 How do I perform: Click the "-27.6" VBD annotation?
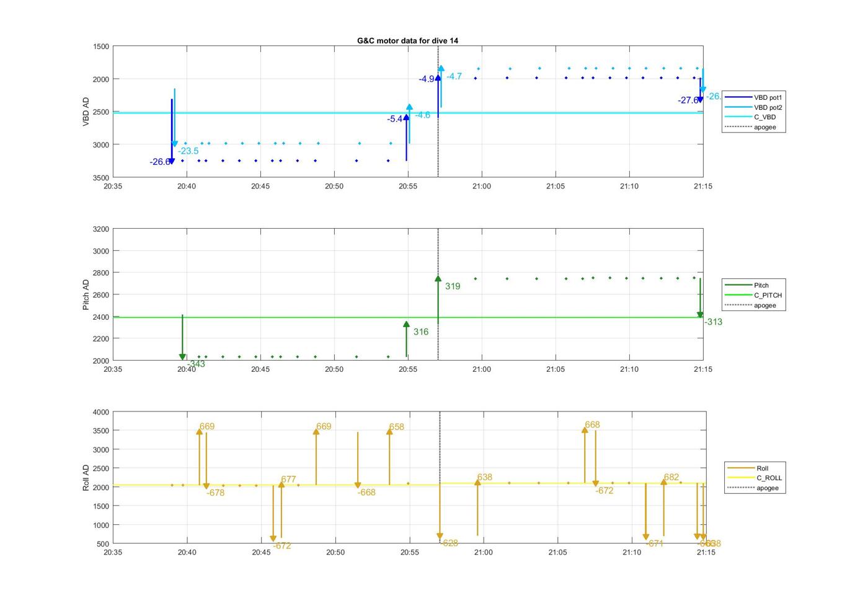click(688, 100)
